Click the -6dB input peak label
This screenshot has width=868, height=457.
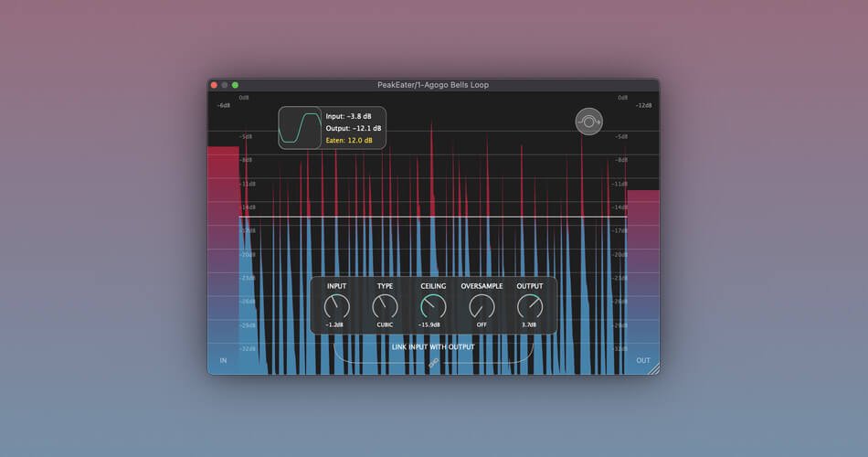click(x=223, y=105)
